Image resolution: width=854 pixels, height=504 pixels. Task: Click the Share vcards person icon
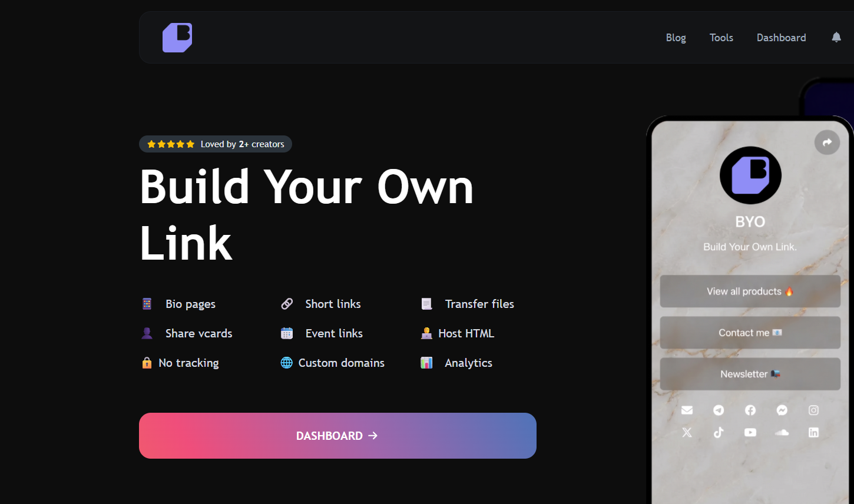[x=147, y=333]
